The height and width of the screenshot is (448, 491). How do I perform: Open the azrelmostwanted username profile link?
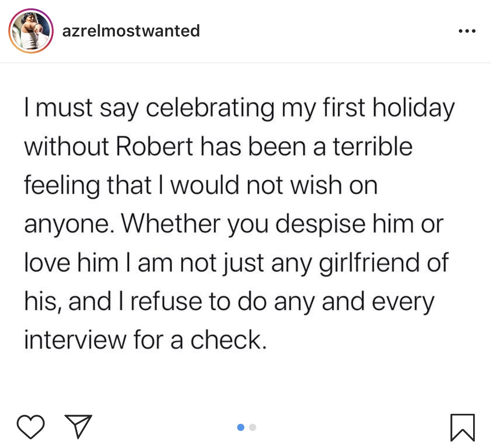(x=131, y=31)
